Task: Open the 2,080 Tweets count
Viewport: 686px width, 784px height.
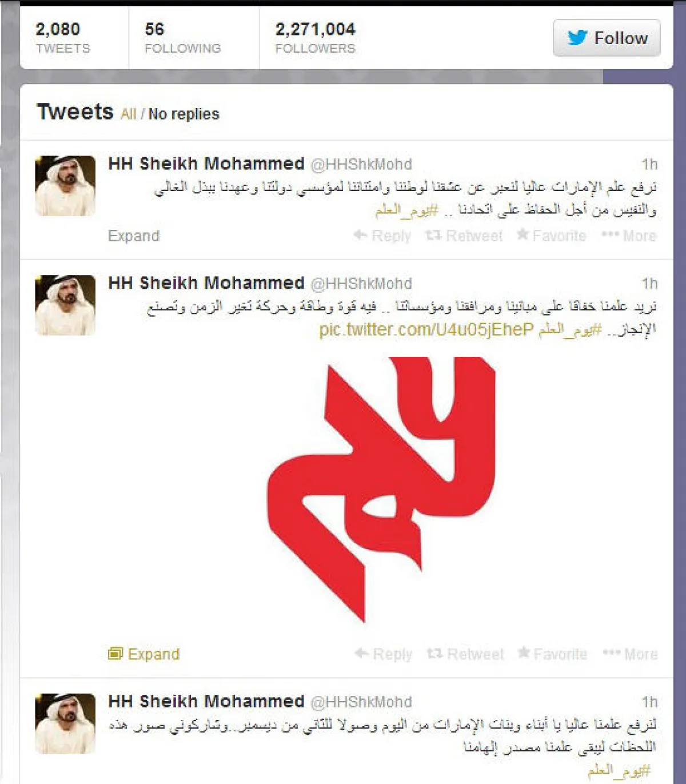Action: pyautogui.click(x=63, y=38)
